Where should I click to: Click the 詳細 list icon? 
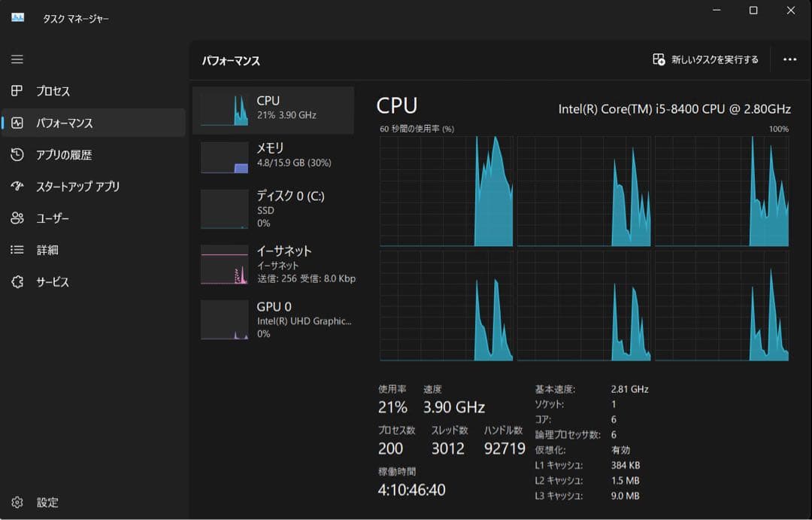[x=17, y=250]
